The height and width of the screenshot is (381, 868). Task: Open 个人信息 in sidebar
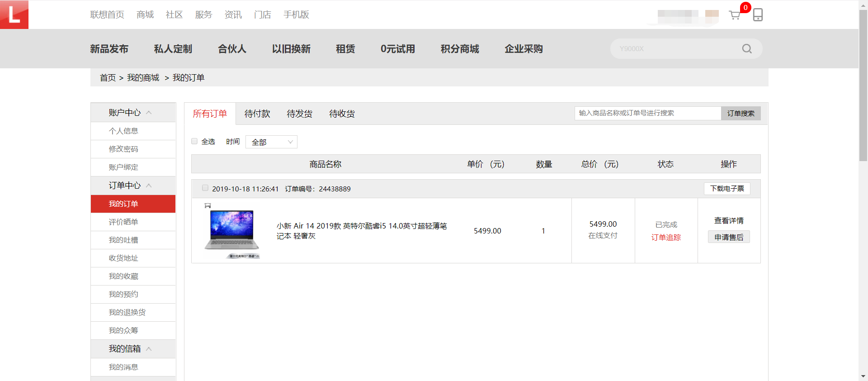click(123, 131)
